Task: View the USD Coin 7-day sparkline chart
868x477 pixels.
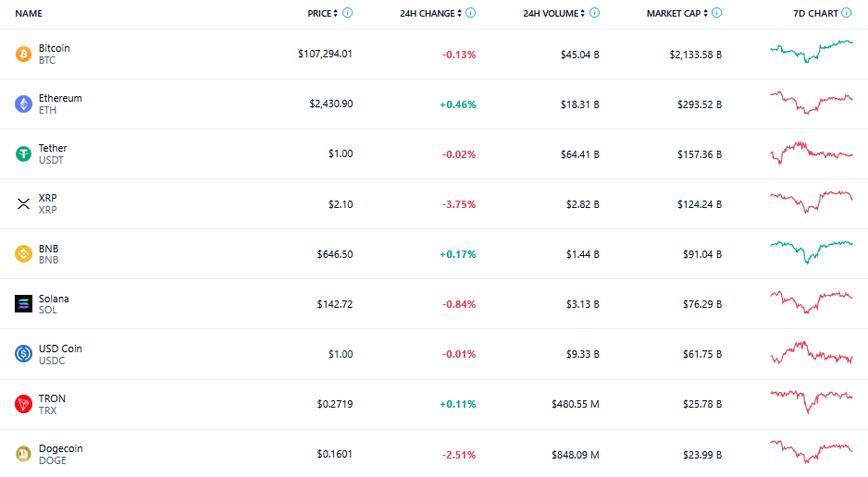Action: click(811, 352)
